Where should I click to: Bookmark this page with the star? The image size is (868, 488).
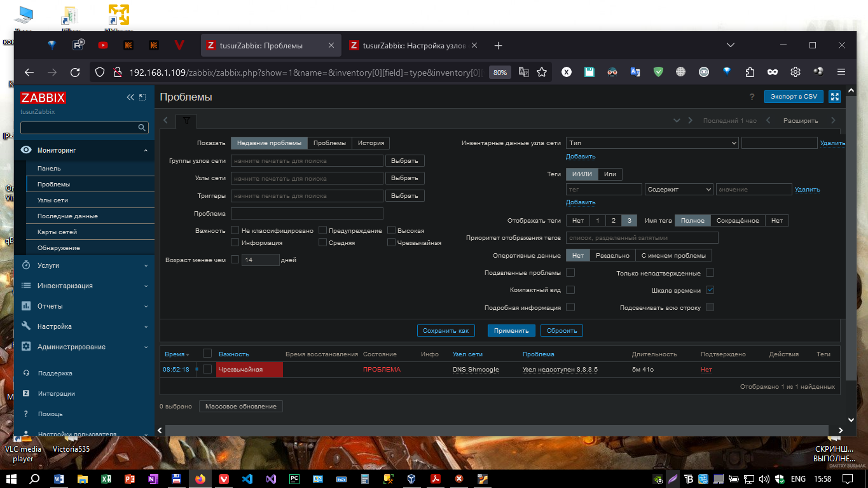pos(542,72)
